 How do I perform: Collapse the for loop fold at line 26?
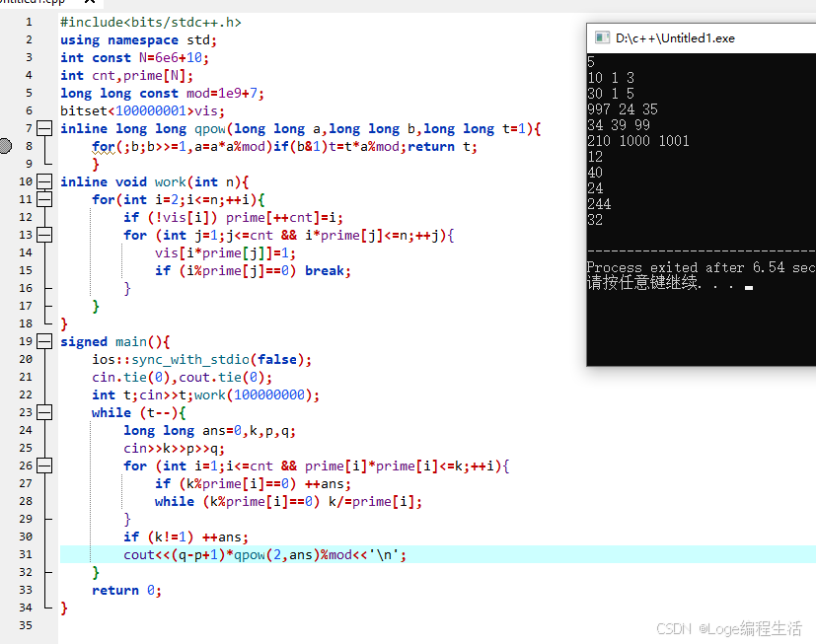coord(44,465)
